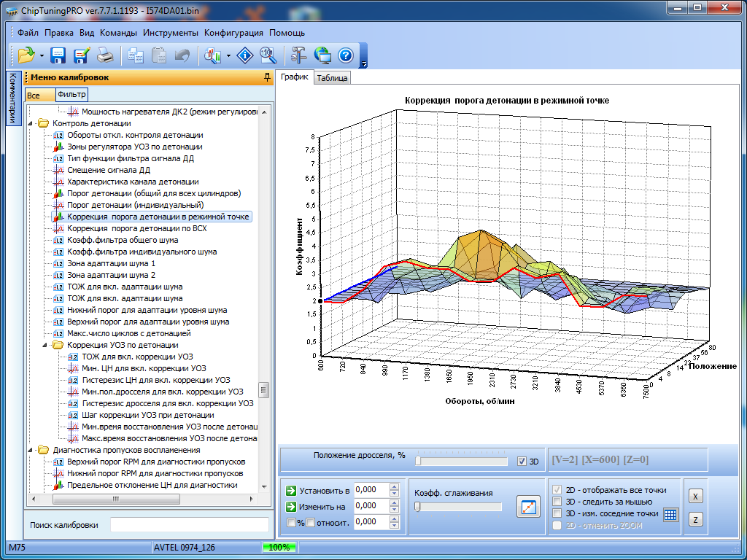Click the Коэфф. сглаживания slider handle
Screen dimensions: 747x560
click(417, 507)
